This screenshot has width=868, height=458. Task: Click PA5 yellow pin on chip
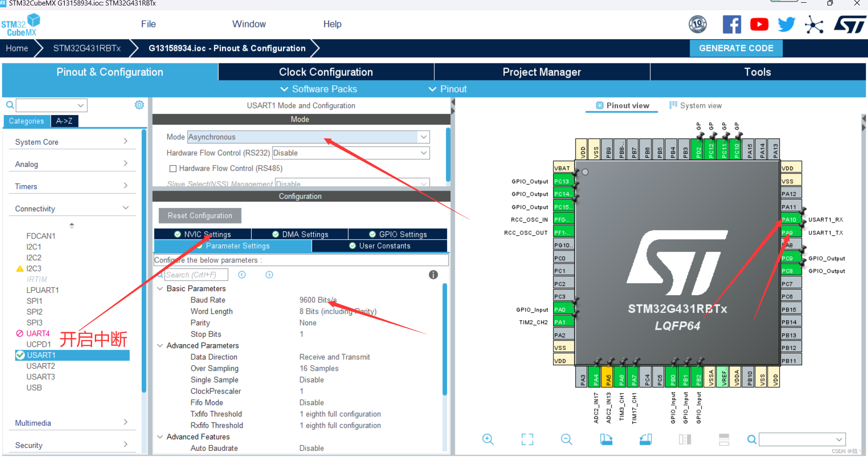tap(608, 377)
